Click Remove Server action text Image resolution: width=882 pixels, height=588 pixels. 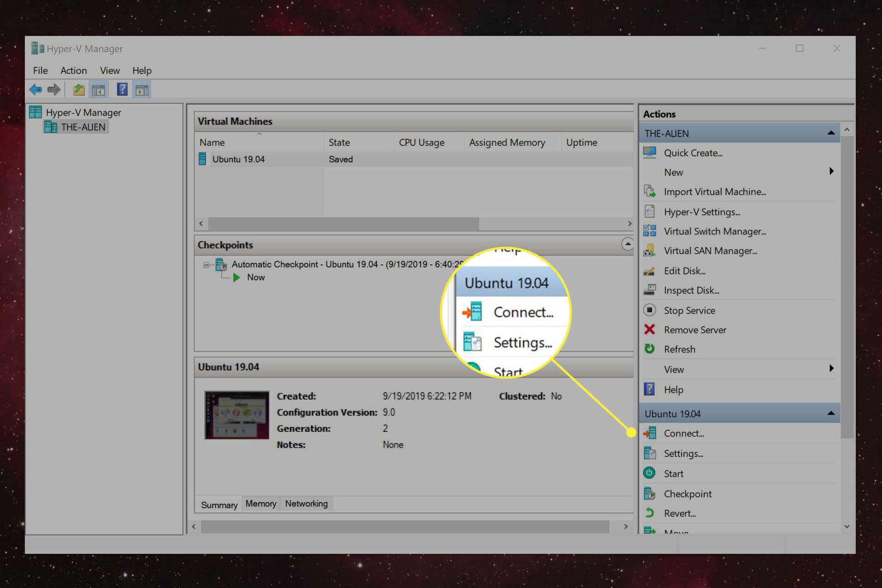pyautogui.click(x=695, y=330)
